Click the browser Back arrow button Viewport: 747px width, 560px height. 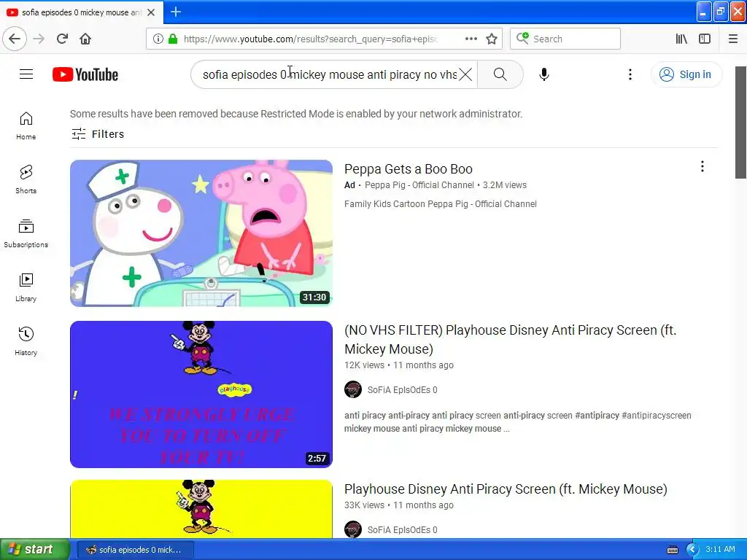click(15, 39)
